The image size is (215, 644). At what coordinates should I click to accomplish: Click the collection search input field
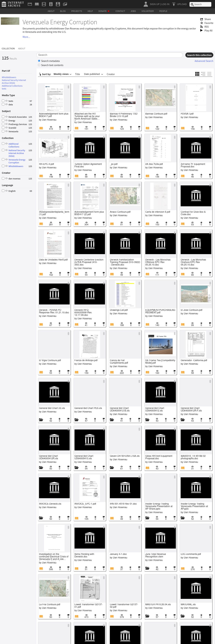pos(110,55)
